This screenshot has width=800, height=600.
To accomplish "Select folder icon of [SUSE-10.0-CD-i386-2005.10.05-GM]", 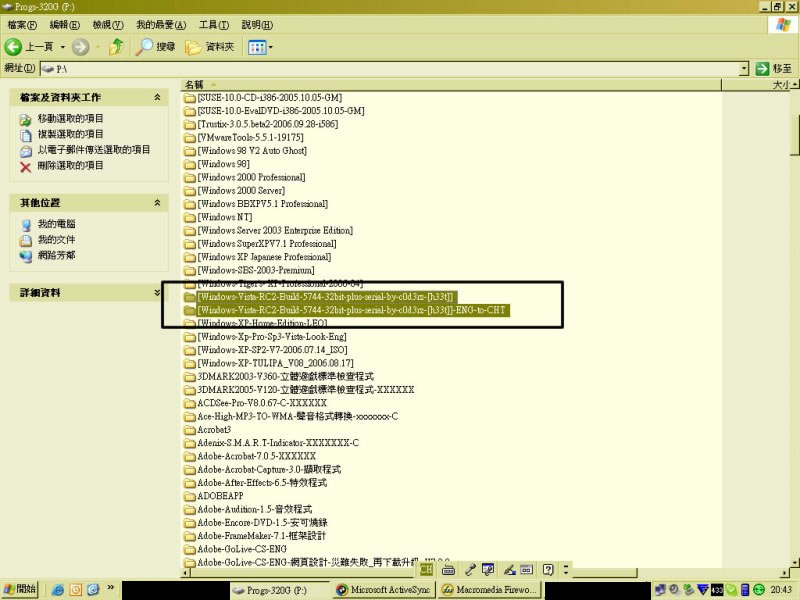I will 190,97.
